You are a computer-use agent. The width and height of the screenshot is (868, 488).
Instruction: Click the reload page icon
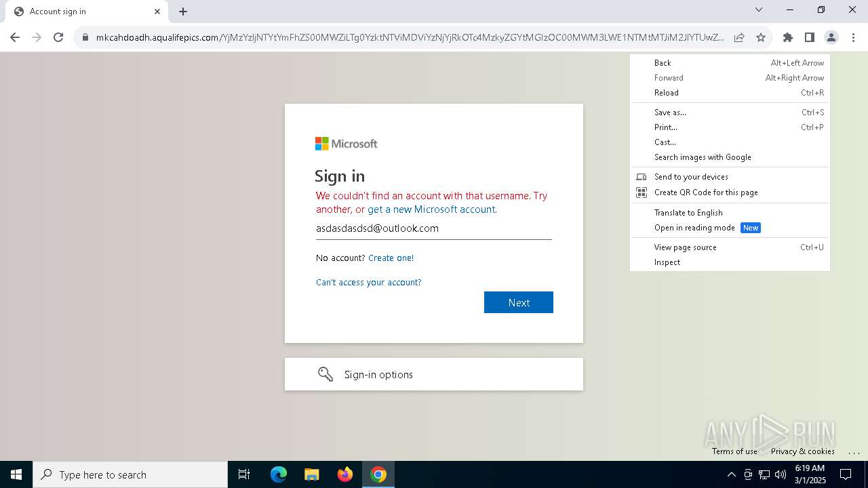pos(58,37)
